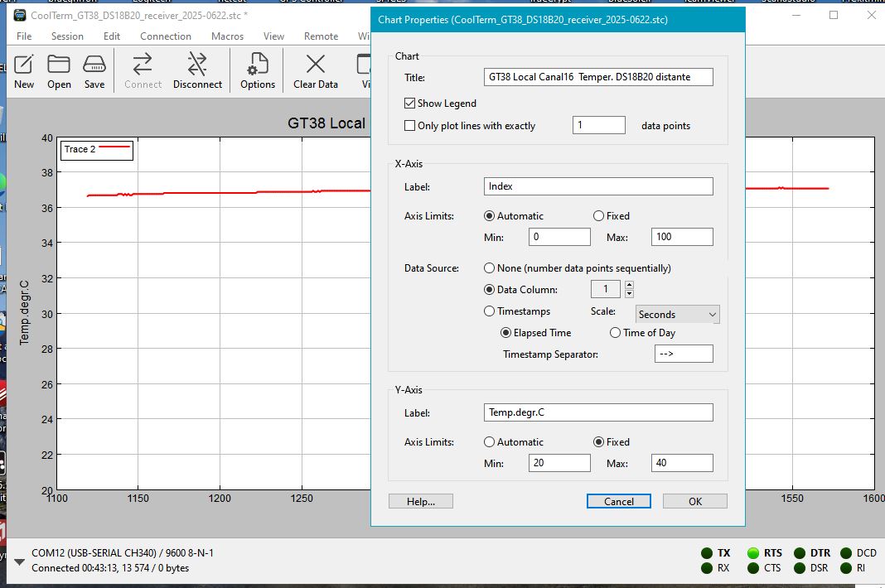Click the Data Column number field
This screenshot has height=588, width=885.
(606, 290)
